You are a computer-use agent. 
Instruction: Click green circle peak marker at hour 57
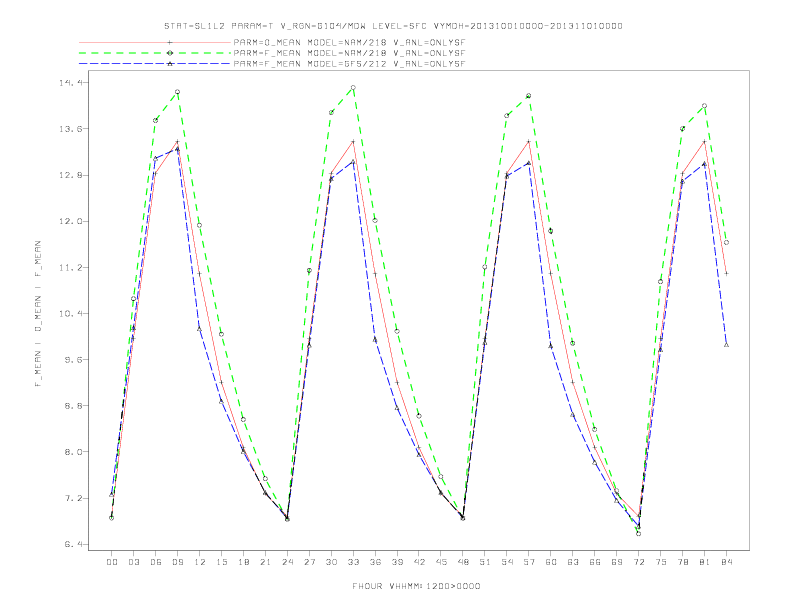coord(529,95)
